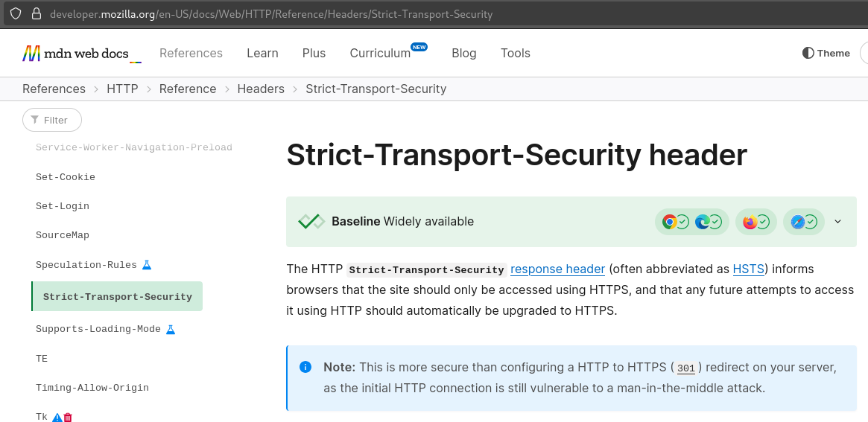Viewport: 868px width, 422px height.
Task: Click the Firefox browser support icon
Action: [x=750, y=222]
